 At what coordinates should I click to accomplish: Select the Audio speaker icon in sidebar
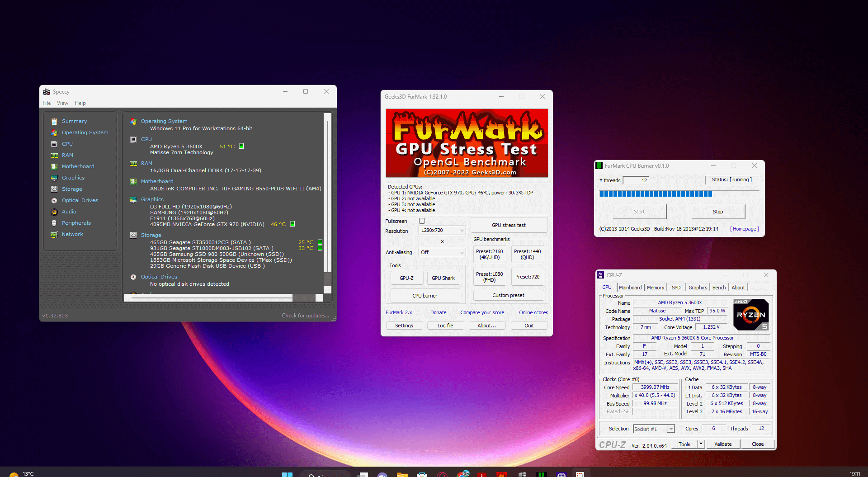pos(54,212)
